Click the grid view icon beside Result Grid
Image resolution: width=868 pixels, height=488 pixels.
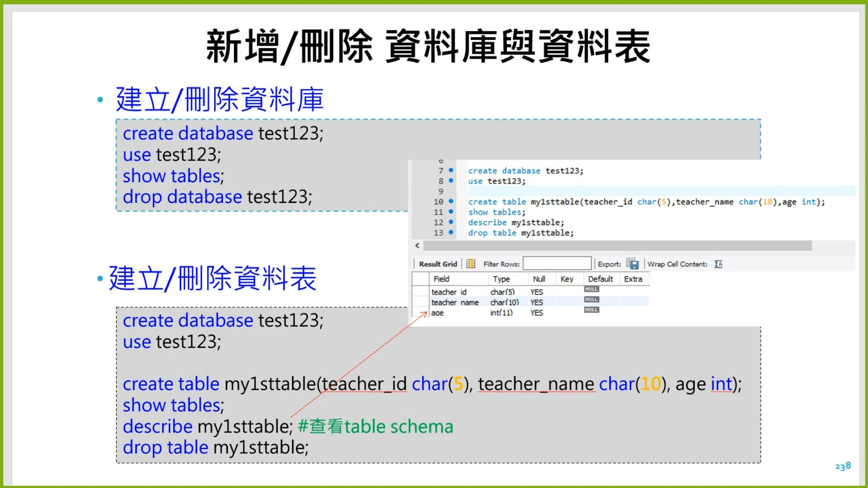pos(471,263)
